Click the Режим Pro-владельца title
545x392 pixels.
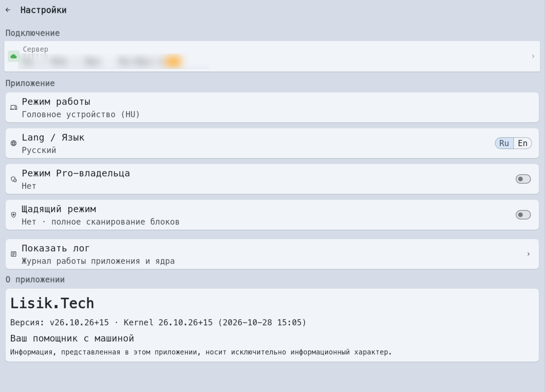pyautogui.click(x=76, y=173)
